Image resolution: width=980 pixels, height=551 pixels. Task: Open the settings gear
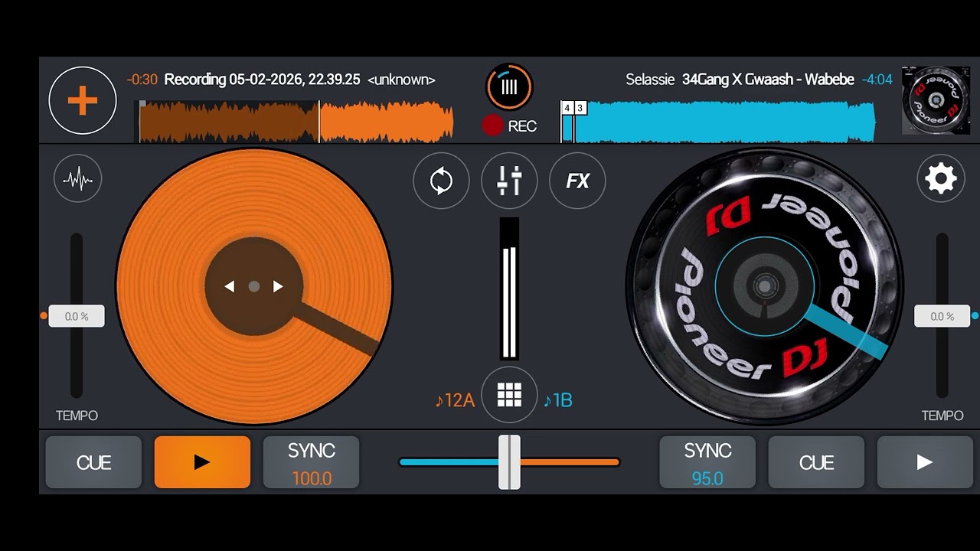click(x=941, y=179)
